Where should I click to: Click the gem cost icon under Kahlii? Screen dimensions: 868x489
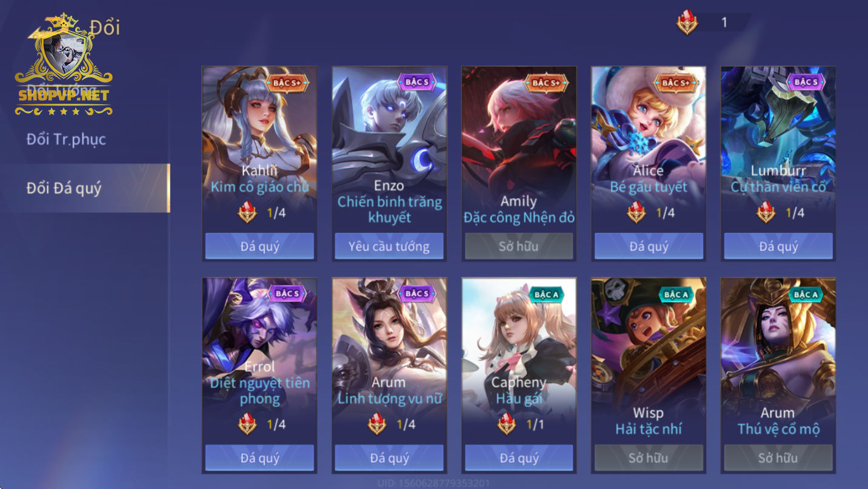pos(247,213)
